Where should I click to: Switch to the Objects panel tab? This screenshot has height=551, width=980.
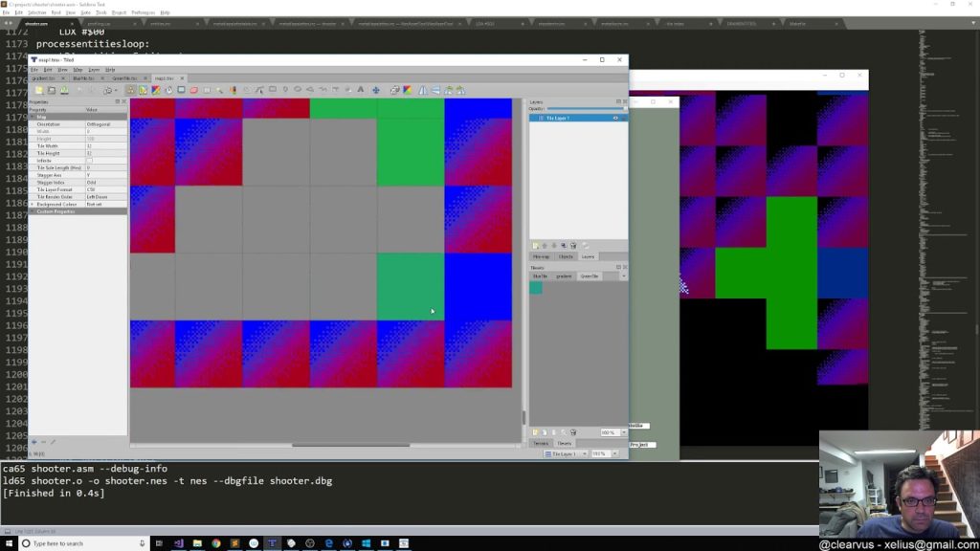[x=566, y=256]
